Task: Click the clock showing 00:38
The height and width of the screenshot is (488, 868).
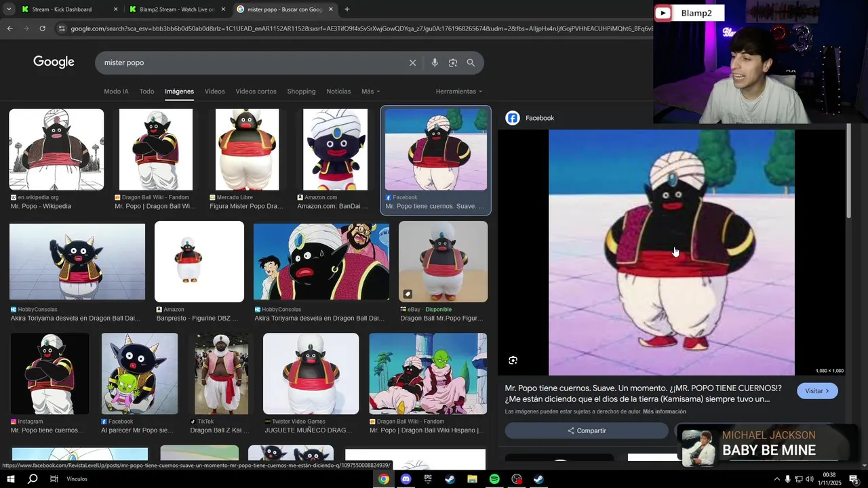Action: (829, 475)
